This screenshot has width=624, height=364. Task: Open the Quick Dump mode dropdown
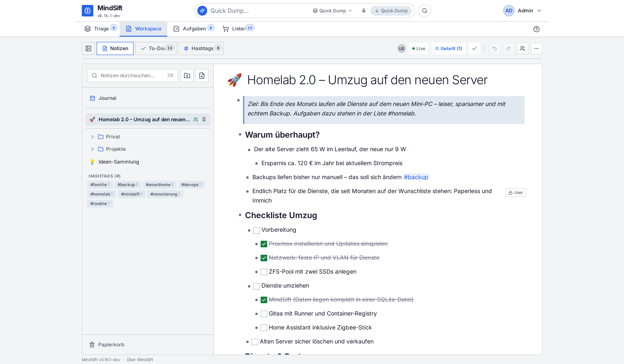coord(332,11)
